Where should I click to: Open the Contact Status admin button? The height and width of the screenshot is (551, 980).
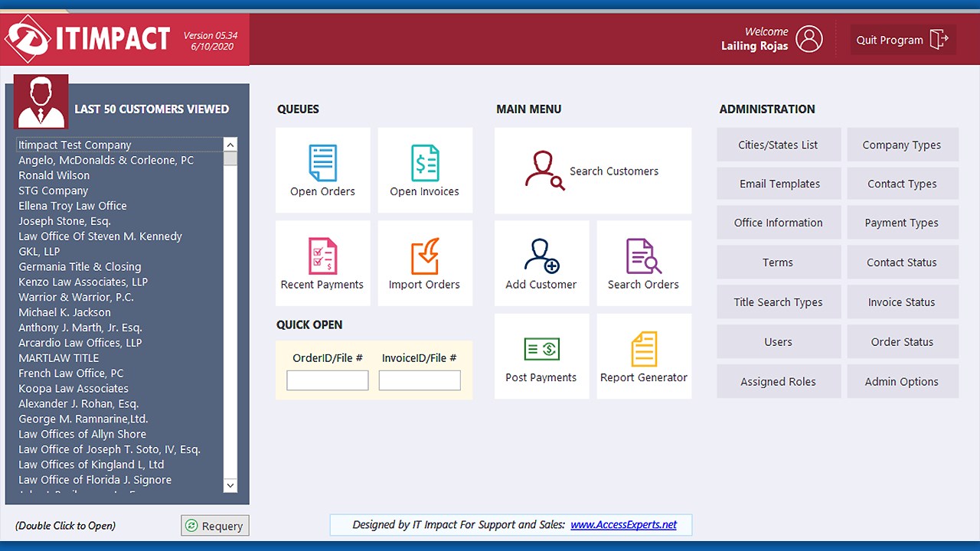pos(902,262)
